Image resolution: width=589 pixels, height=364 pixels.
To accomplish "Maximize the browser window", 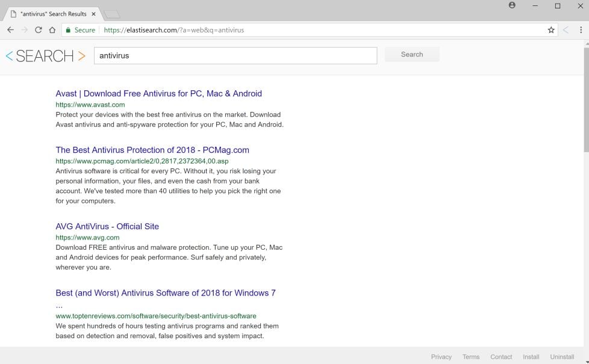I will [x=558, y=5].
